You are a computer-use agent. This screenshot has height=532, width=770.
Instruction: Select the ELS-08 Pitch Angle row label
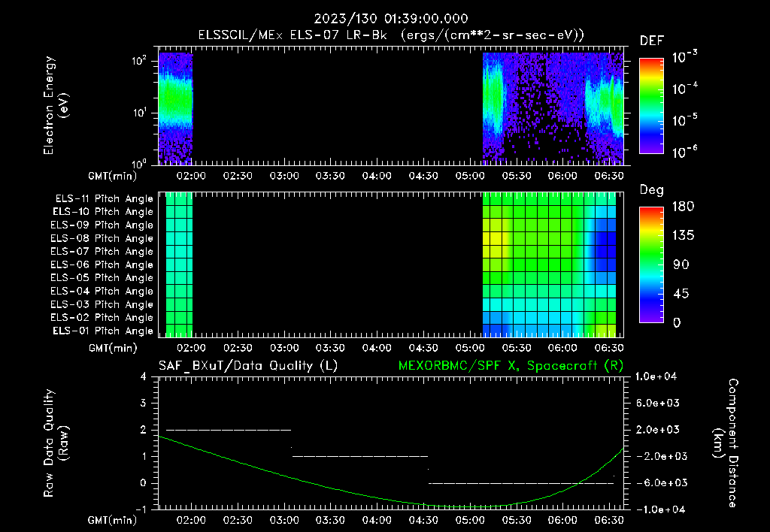102,238
